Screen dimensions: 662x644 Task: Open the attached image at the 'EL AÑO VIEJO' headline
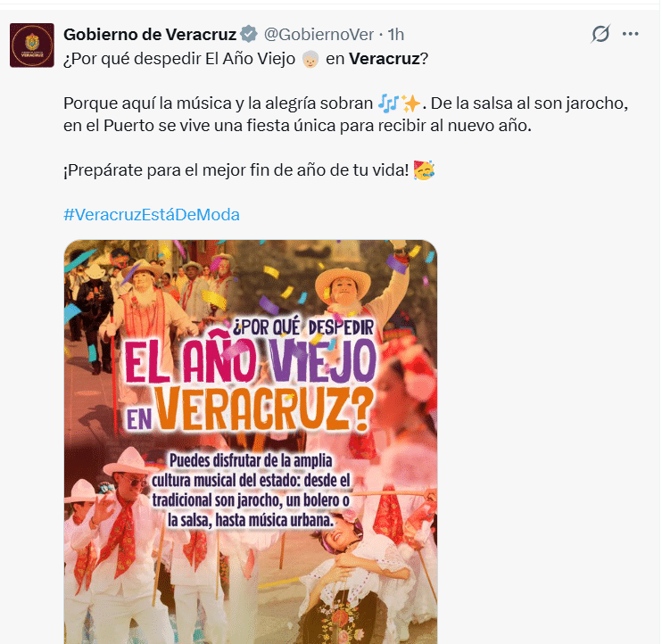pos(251,360)
